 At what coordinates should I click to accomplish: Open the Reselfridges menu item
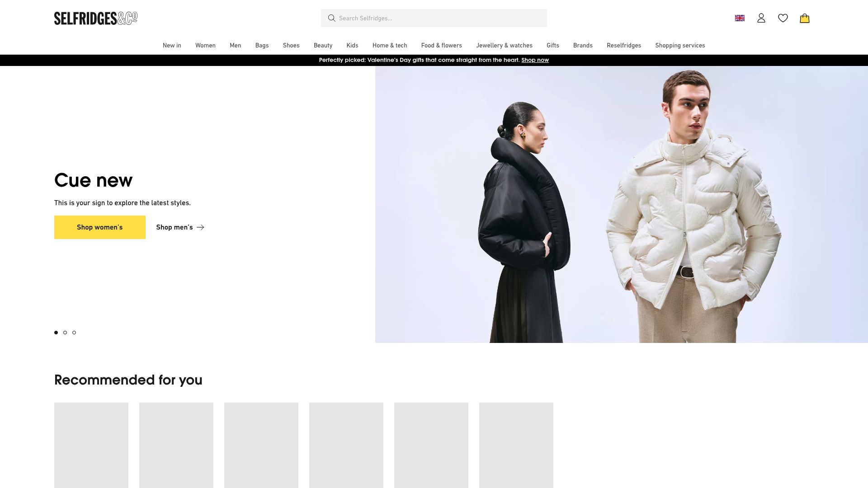click(624, 46)
